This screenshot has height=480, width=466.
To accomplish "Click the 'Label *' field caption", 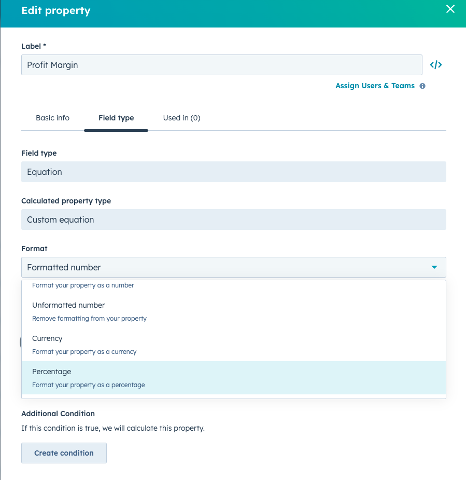I will (34, 46).
